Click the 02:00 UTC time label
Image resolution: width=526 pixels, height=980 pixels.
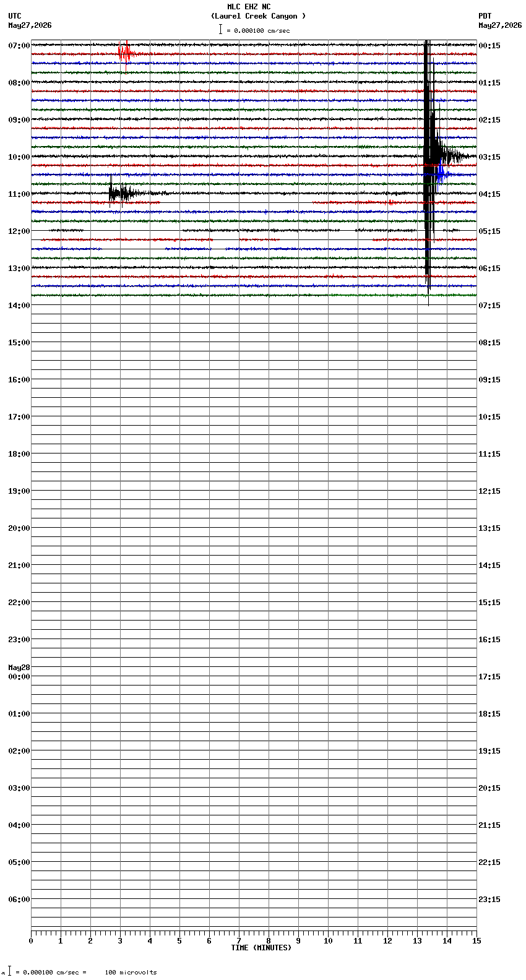pyautogui.click(x=19, y=750)
